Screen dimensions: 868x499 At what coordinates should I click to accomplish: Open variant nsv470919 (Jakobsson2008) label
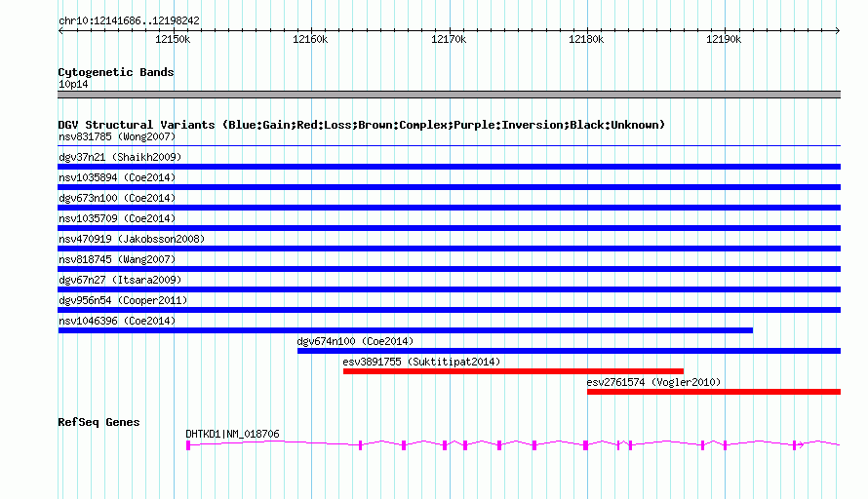(132, 239)
